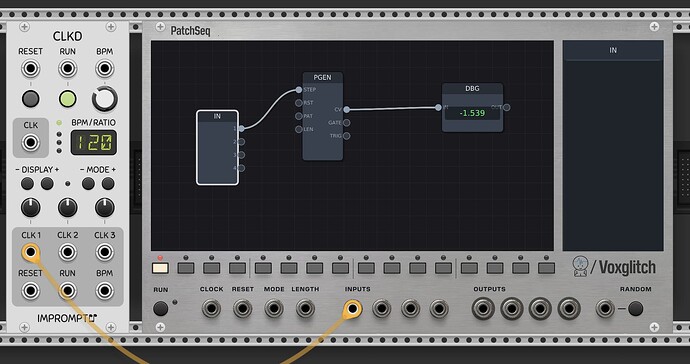The height and width of the screenshot is (364, 690).
Task: Toggle the thirteenth step button
Action: 469,268
